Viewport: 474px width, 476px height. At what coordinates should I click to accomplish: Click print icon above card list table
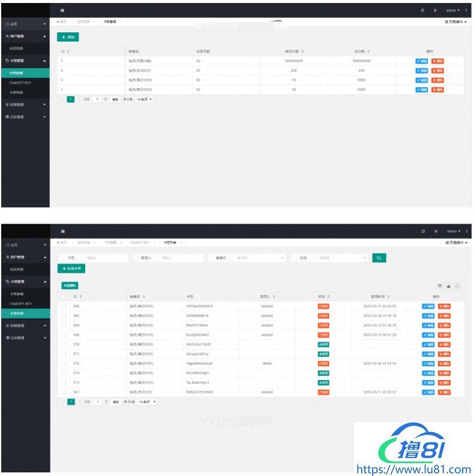(448, 286)
